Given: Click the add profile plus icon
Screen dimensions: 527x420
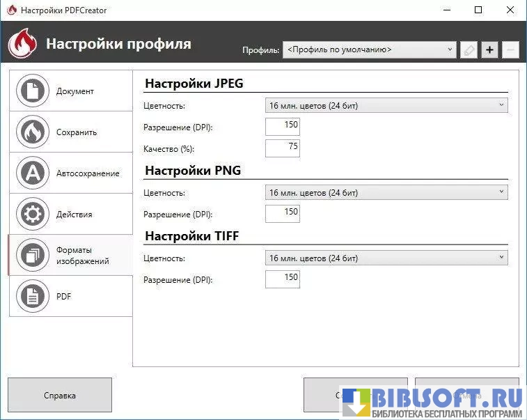Looking at the screenshot, I should click(x=489, y=50).
